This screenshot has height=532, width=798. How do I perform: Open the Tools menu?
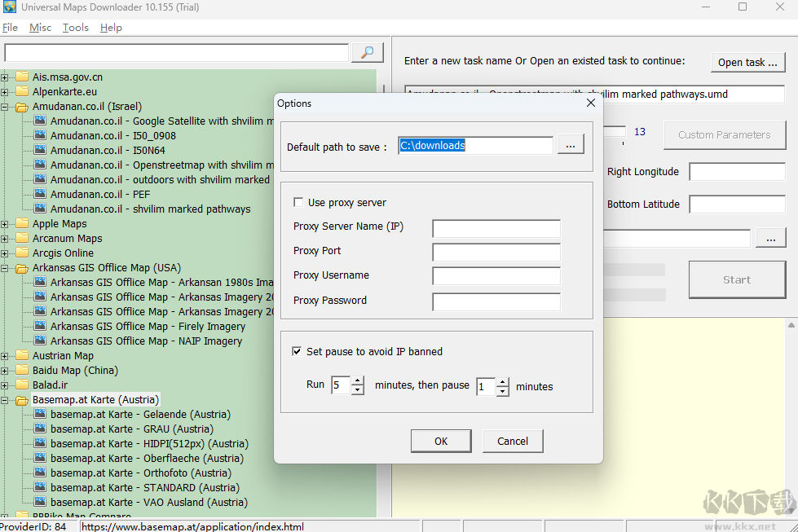tap(75, 27)
